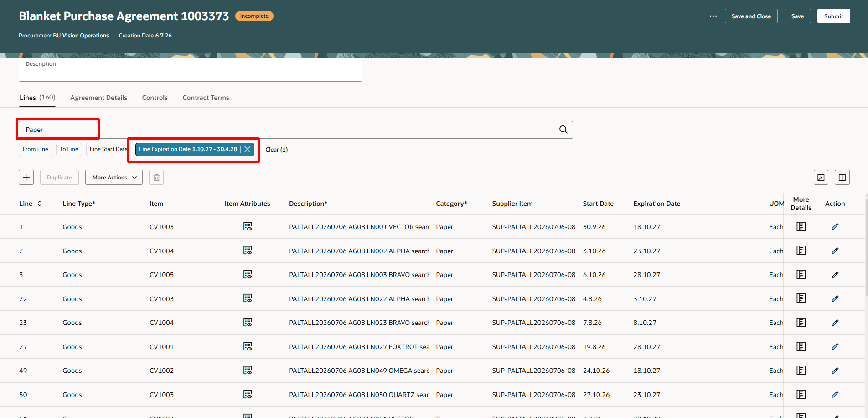The image size is (868, 418).
Task: Click the LN027 FOXTROT description cell
Action: (x=359, y=347)
